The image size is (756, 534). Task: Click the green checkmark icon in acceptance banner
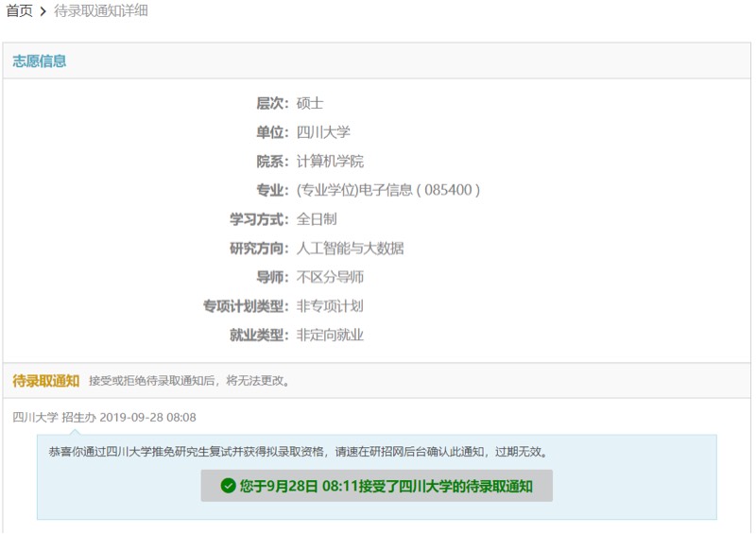coord(228,486)
